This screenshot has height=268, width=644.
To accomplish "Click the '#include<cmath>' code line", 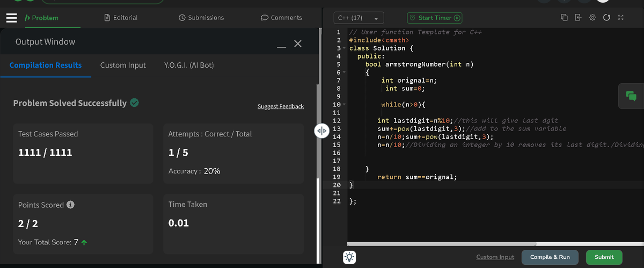I will pyautogui.click(x=379, y=40).
